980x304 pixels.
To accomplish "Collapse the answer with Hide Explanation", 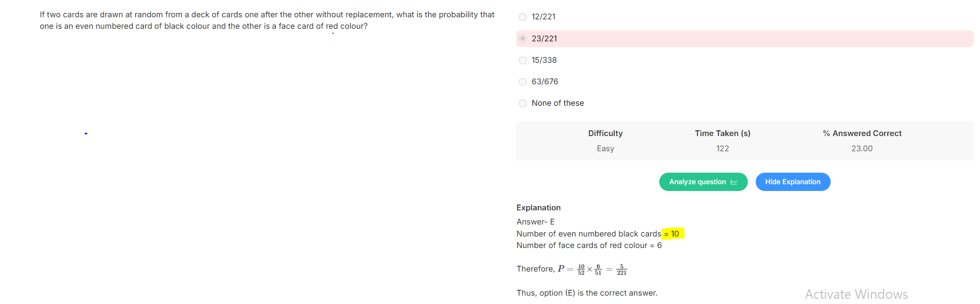I will click(x=793, y=182).
